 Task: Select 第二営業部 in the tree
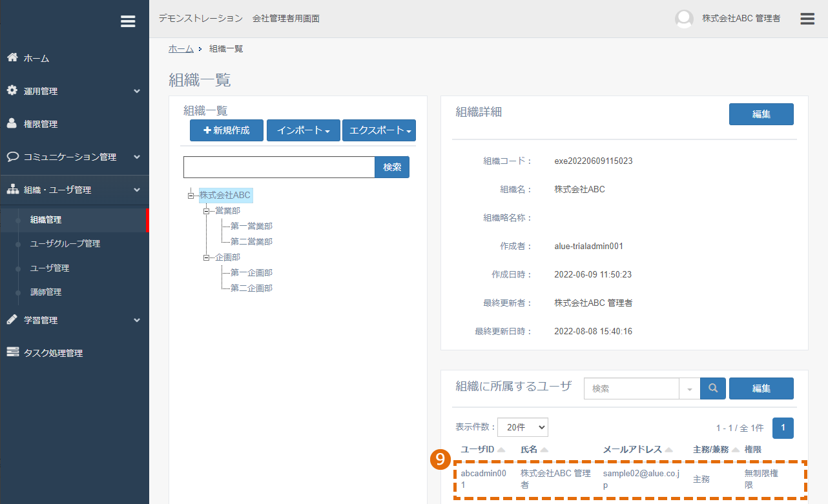(251, 241)
